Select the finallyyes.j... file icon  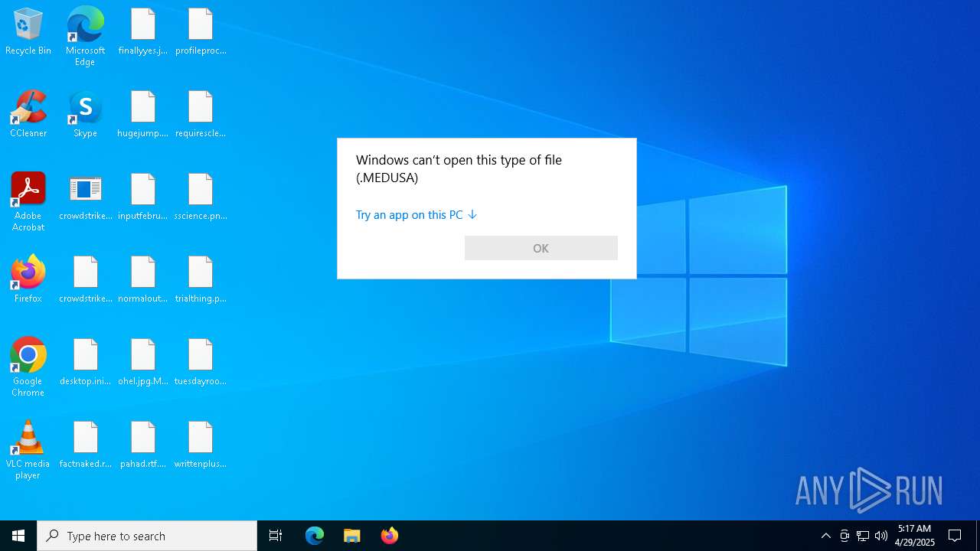(143, 32)
